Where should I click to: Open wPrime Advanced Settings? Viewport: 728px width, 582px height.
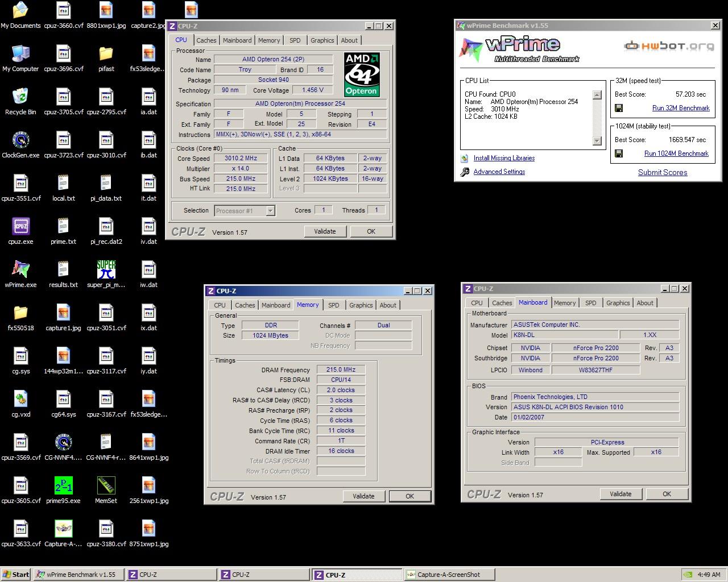point(499,172)
